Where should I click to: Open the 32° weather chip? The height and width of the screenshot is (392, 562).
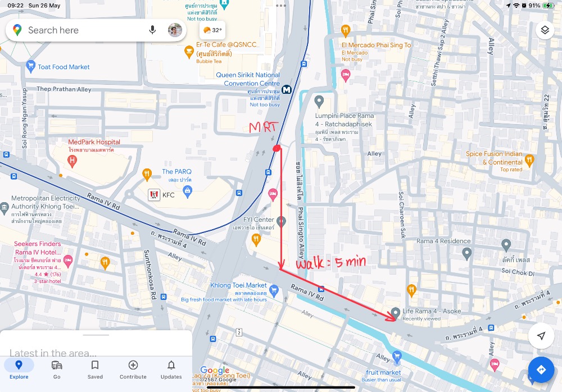(x=212, y=30)
